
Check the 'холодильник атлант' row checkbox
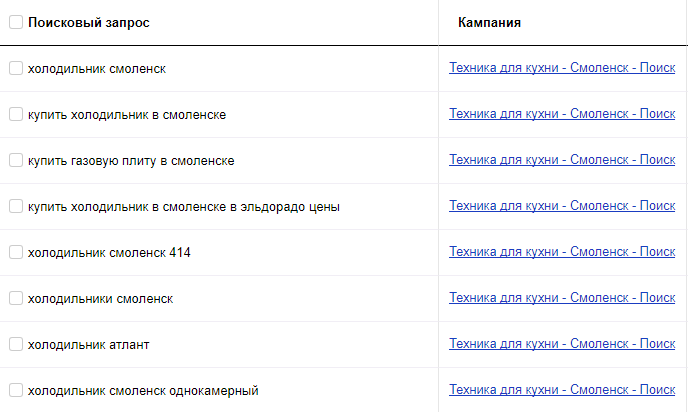point(16,344)
